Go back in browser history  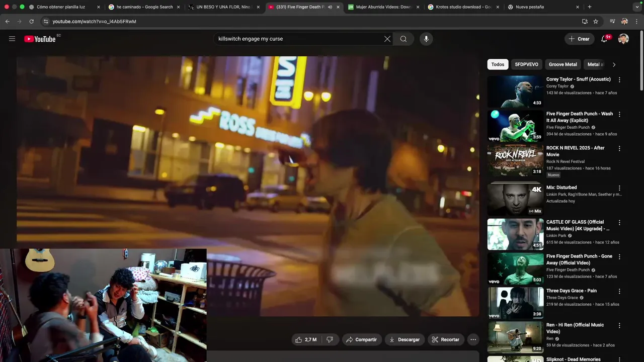7,22
